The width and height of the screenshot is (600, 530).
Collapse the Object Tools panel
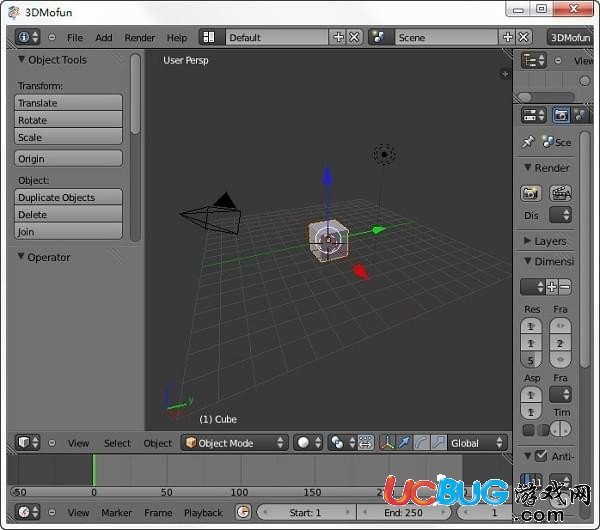pos(22,59)
